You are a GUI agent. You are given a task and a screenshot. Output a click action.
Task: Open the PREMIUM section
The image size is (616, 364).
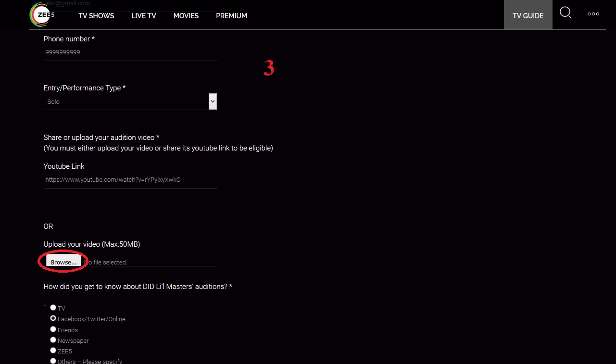(231, 16)
